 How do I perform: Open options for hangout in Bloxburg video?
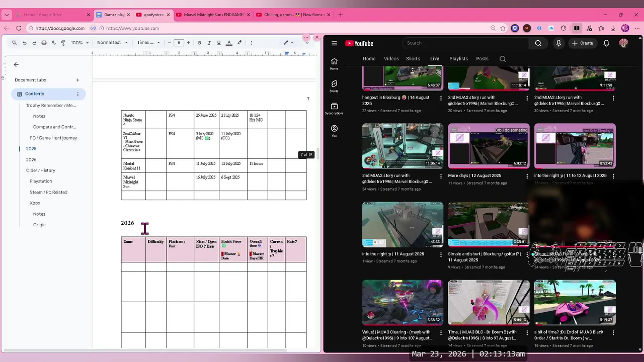(x=441, y=98)
